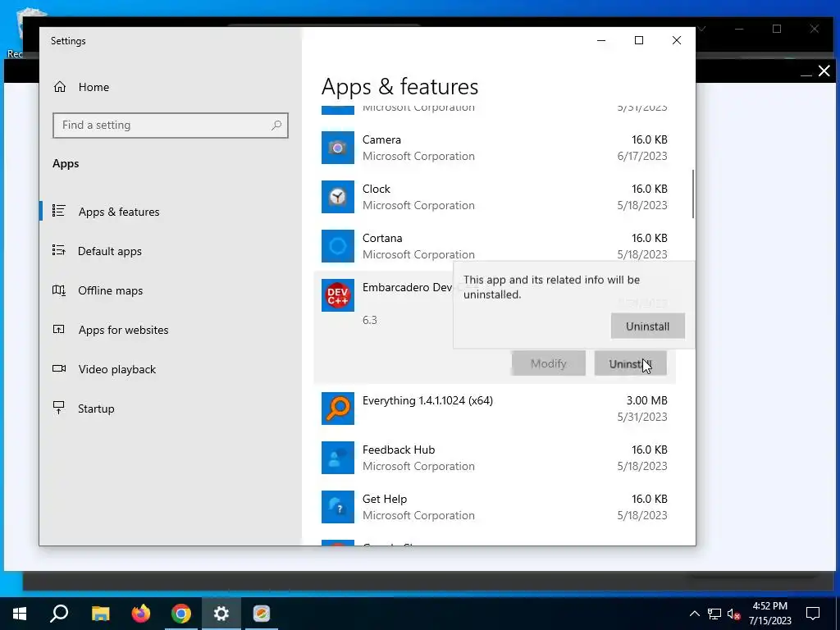Click the Cortana app icon
The image size is (840, 630).
[x=337, y=246]
